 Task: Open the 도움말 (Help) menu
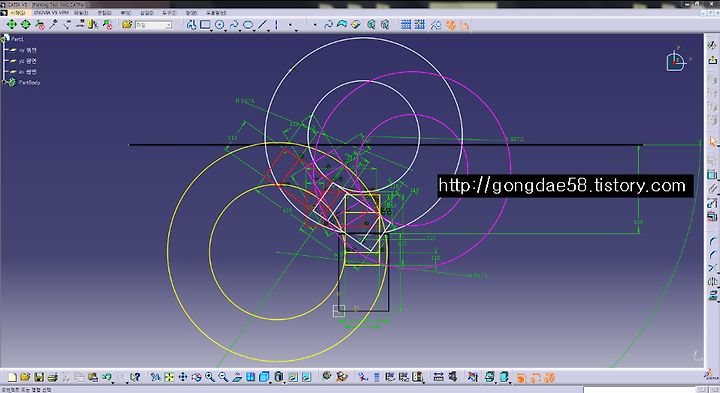[215, 13]
